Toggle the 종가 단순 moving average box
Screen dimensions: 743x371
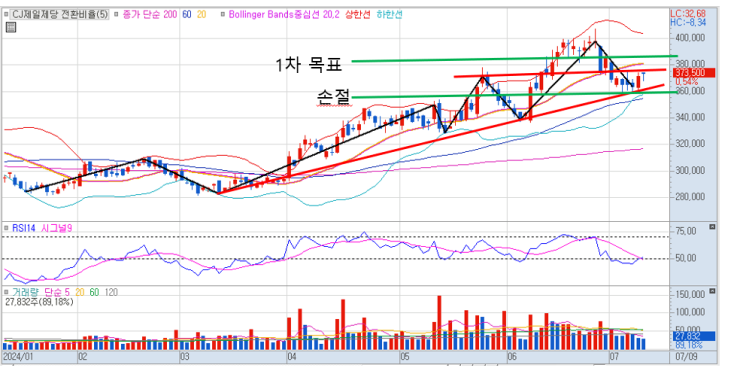click(x=117, y=15)
